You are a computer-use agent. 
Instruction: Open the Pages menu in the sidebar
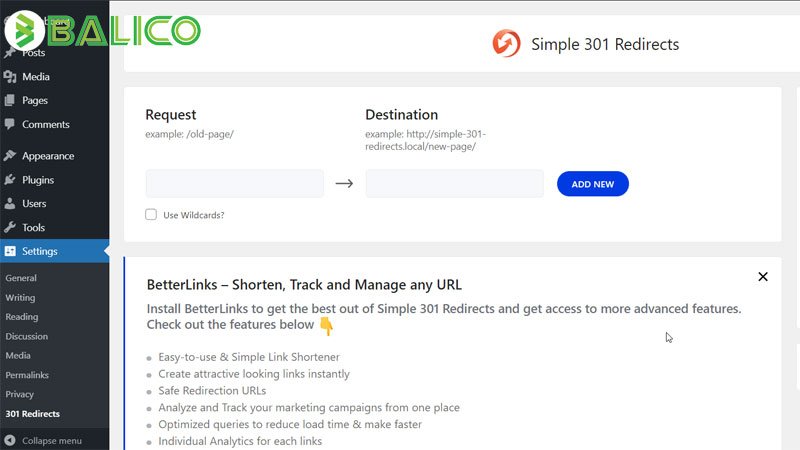tap(35, 101)
